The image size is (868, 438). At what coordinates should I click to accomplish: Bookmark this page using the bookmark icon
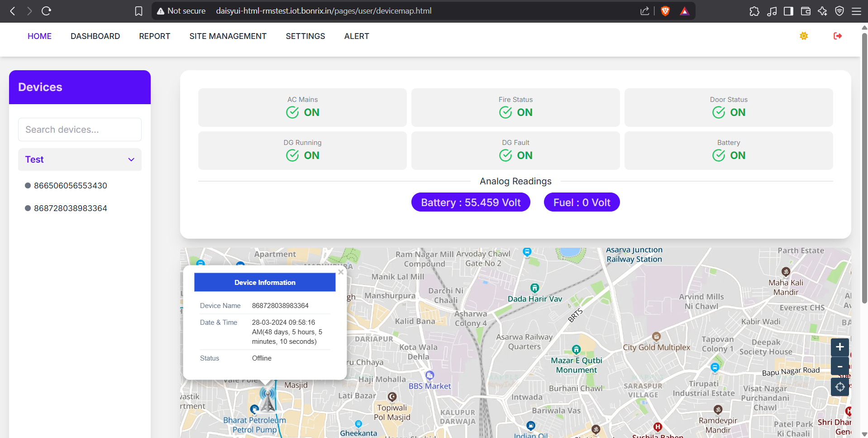tap(138, 11)
